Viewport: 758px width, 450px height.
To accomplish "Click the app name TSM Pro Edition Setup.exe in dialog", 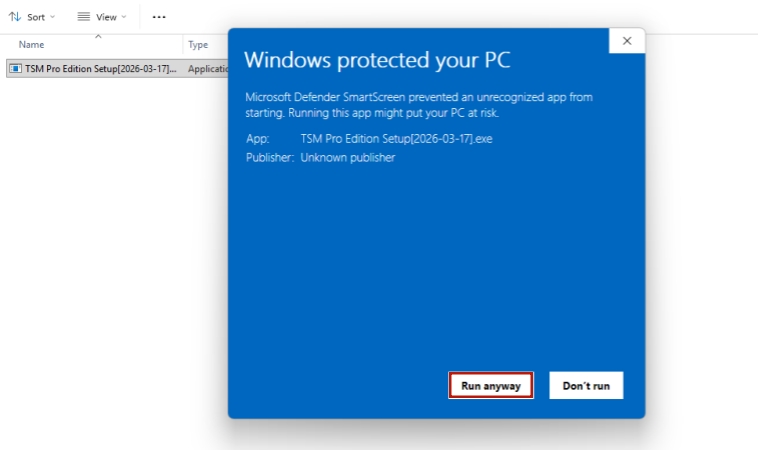I will pyautogui.click(x=396, y=139).
